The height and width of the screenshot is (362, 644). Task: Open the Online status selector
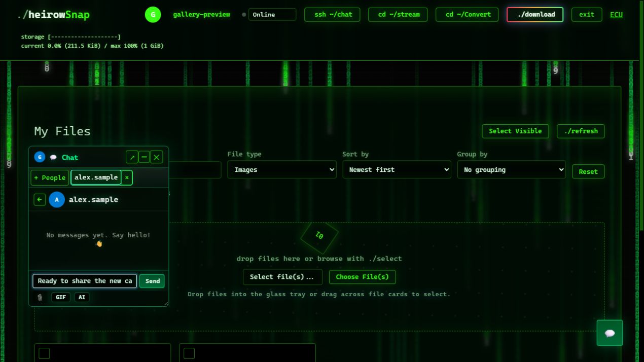272,15
